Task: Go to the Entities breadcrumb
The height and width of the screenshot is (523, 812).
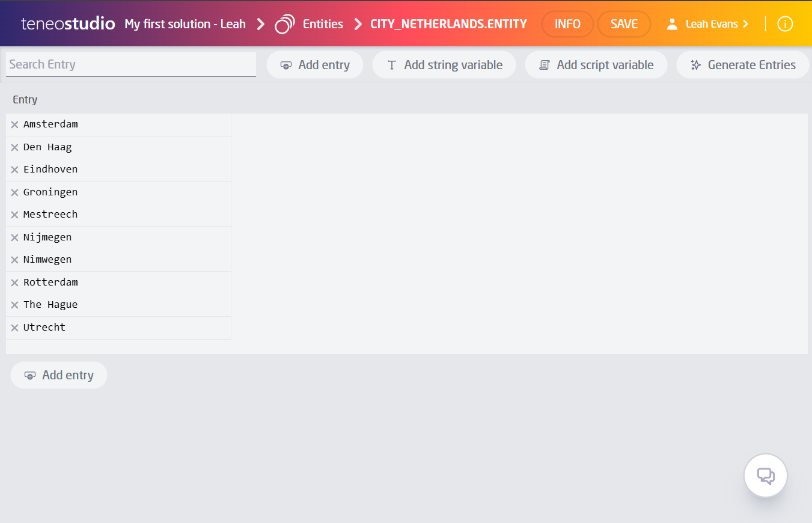Action: (323, 24)
